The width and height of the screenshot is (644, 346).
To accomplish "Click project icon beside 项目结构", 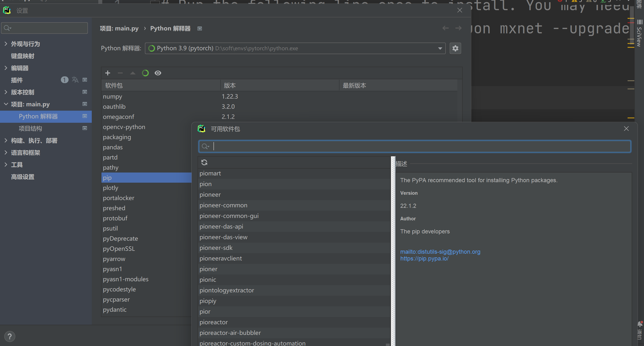I will click(x=85, y=128).
